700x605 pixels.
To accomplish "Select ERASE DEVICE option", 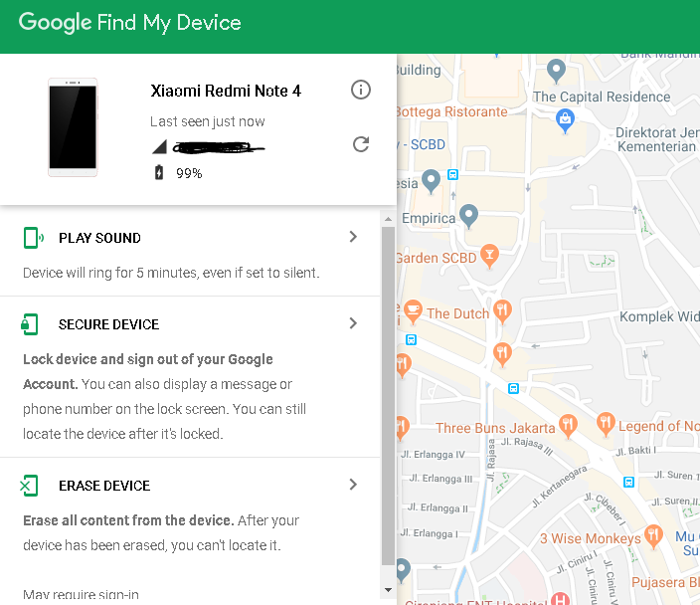I will [x=104, y=486].
